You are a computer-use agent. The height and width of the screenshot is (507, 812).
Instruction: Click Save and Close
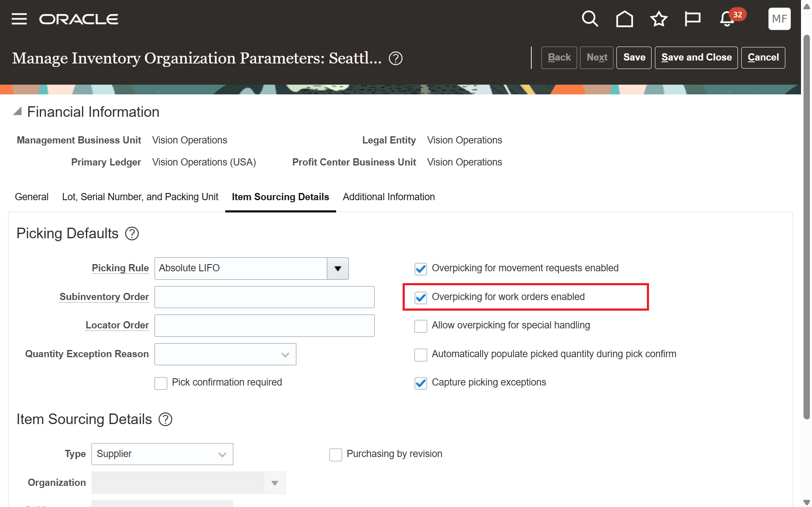tap(696, 58)
